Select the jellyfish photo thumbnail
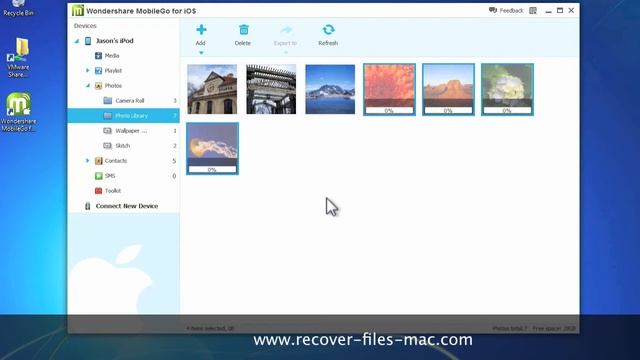Screen dimensions: 640x360 (x=212, y=149)
